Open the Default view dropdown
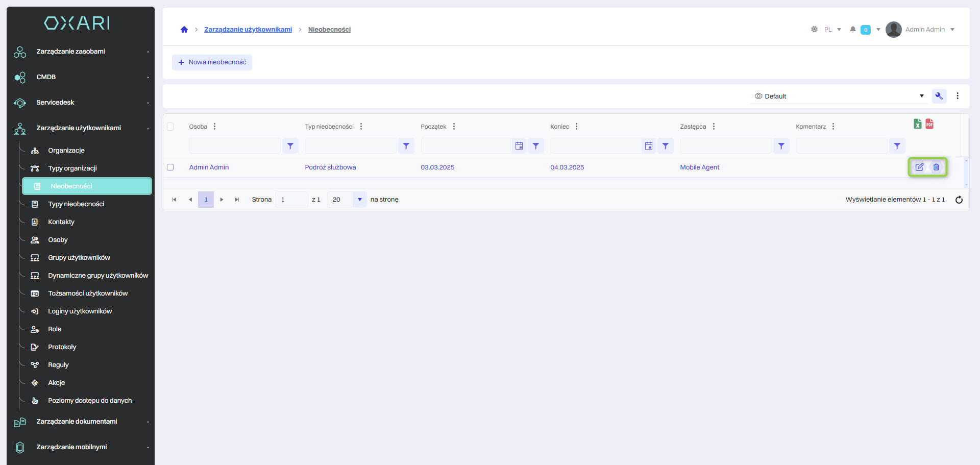Viewport: 980px width, 465px height. tap(837, 96)
